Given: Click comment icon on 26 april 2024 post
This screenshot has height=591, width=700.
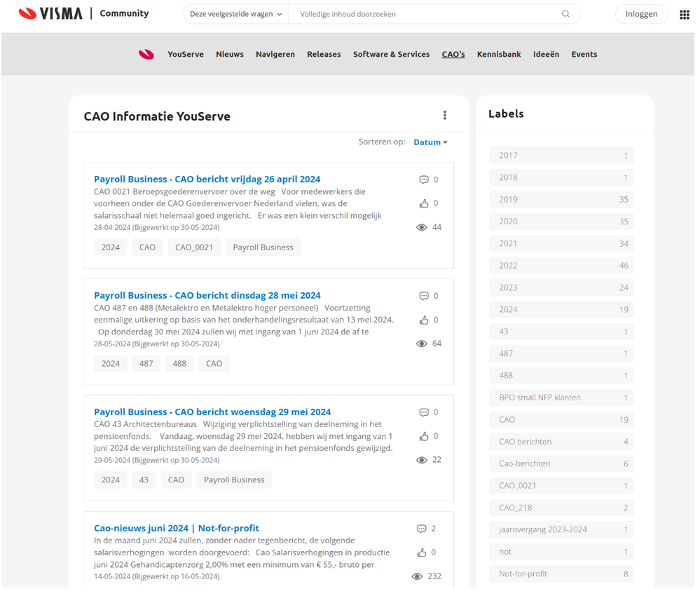Looking at the screenshot, I should 424,179.
